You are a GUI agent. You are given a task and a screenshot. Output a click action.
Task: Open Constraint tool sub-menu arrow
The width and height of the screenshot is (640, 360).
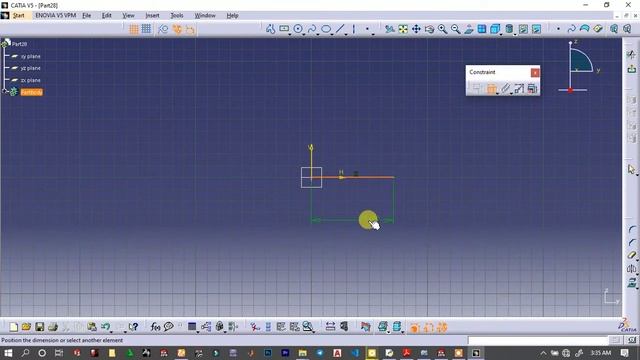(498, 93)
